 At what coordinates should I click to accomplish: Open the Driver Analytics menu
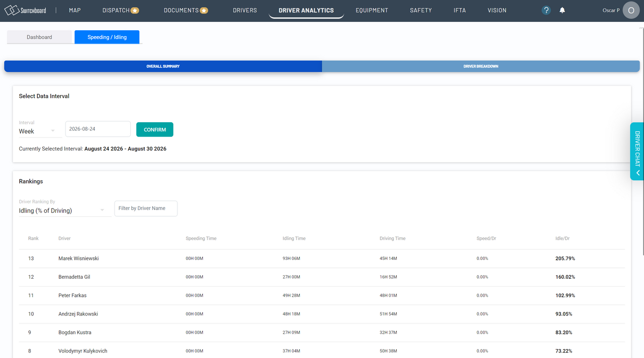point(306,10)
